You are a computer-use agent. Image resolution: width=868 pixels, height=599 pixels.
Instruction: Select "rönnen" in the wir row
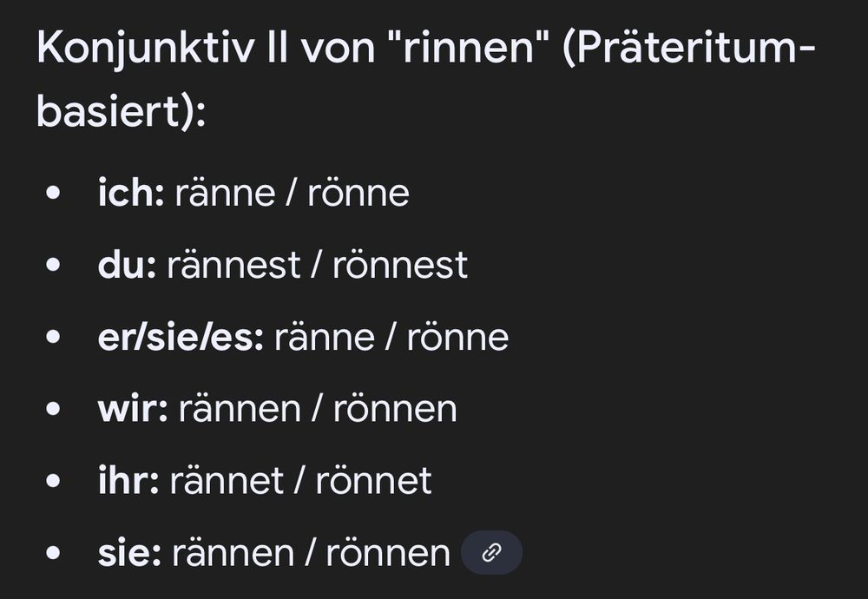pos(395,409)
